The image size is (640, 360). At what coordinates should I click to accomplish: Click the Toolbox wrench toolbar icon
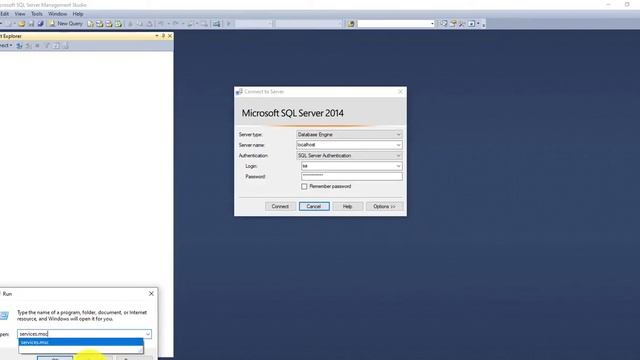[x=462, y=24]
